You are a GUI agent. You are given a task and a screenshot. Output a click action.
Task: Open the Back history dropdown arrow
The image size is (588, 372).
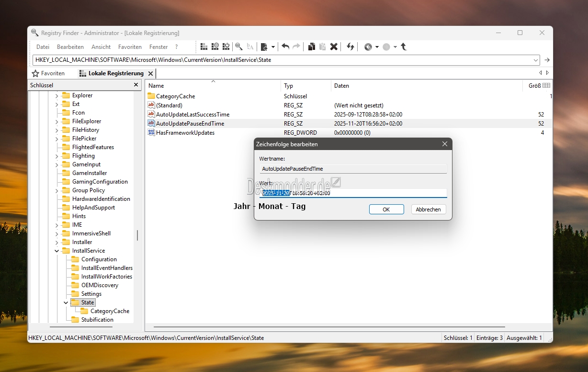(x=377, y=47)
